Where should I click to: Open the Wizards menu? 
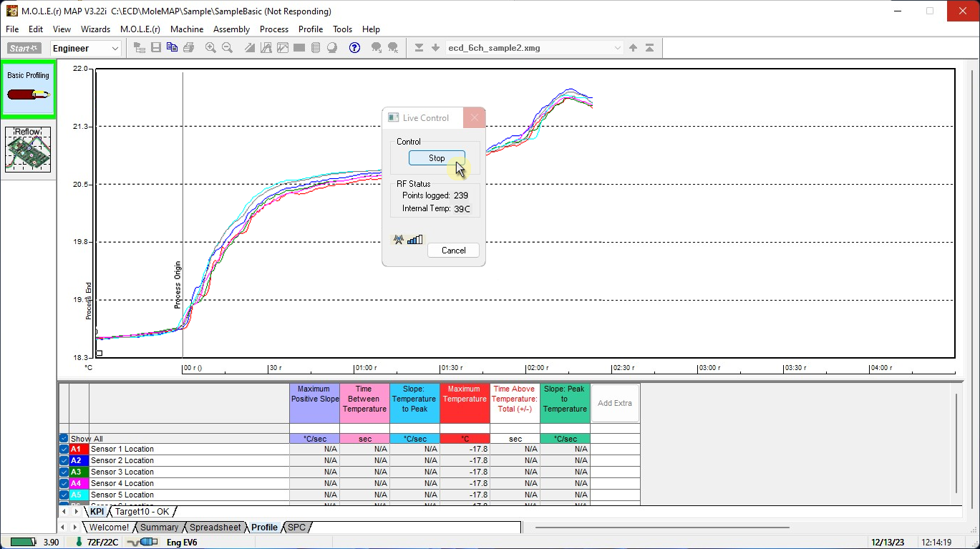(x=95, y=29)
